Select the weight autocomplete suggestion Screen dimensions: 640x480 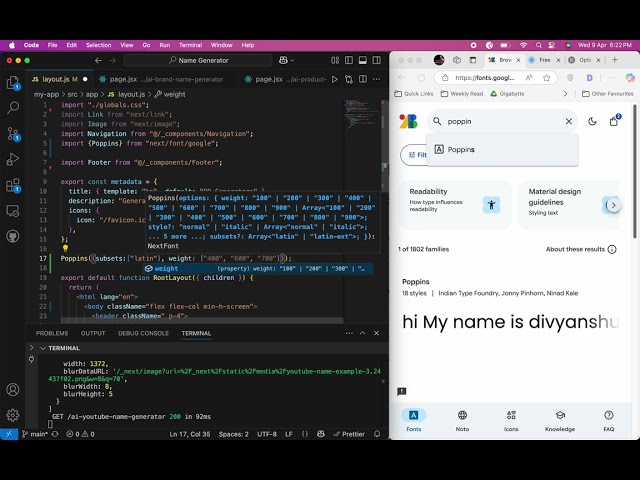[x=258, y=269]
